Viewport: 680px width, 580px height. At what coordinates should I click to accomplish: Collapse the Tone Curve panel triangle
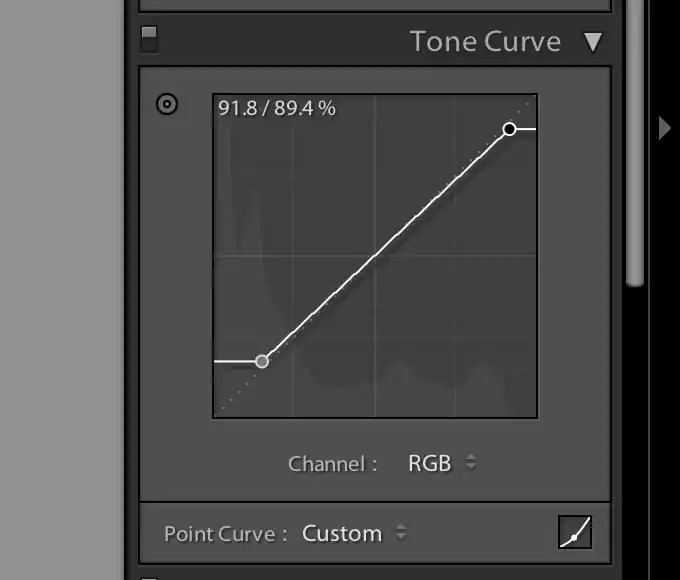[592, 42]
